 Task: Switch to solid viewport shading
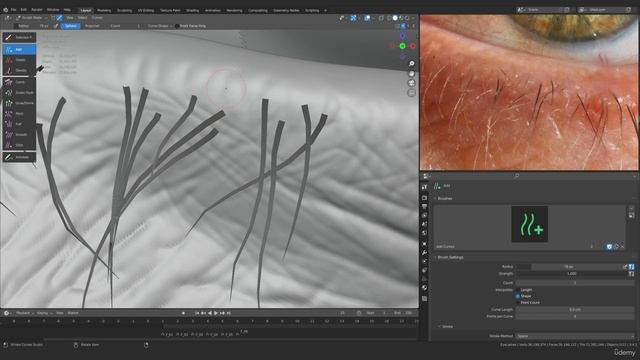395,18
